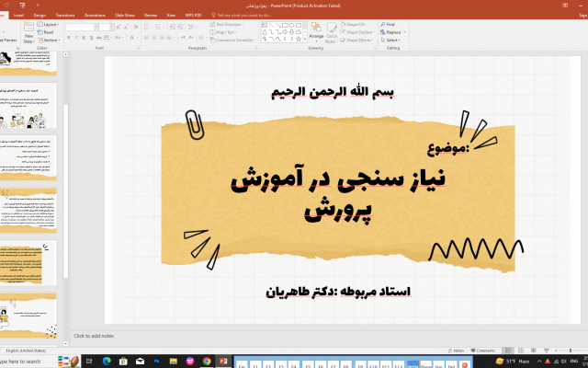Click Shape Fill option
Screen dimensions: 588x368
pyautogui.click(x=353, y=25)
